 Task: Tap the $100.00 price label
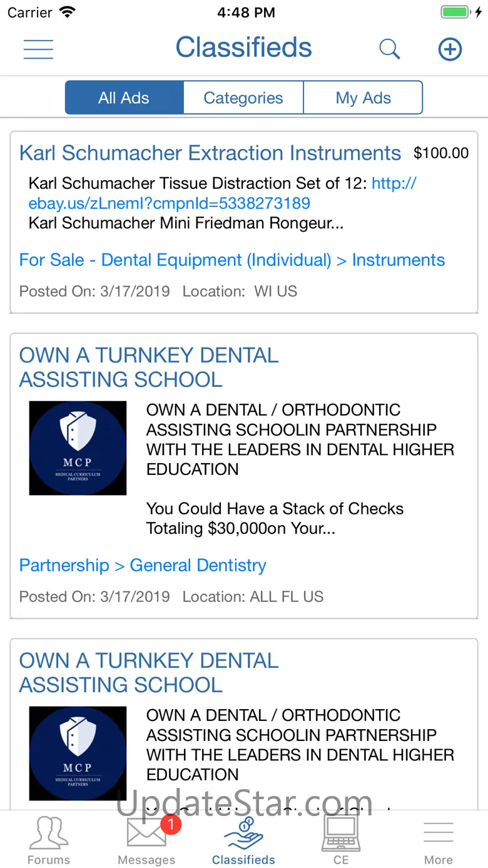[441, 153]
